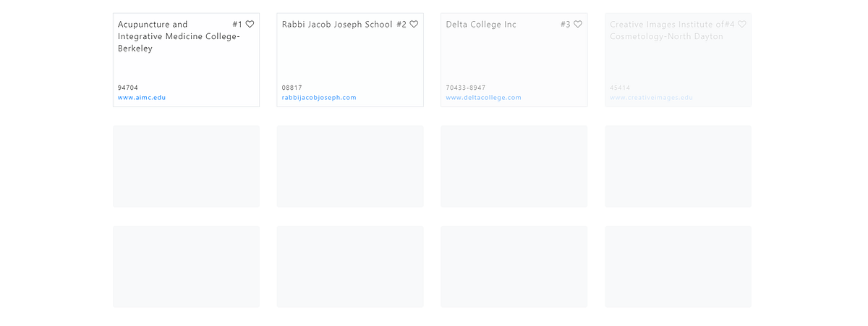Open rabbijacobjoseph.com link
868x326 pixels.
(x=319, y=98)
